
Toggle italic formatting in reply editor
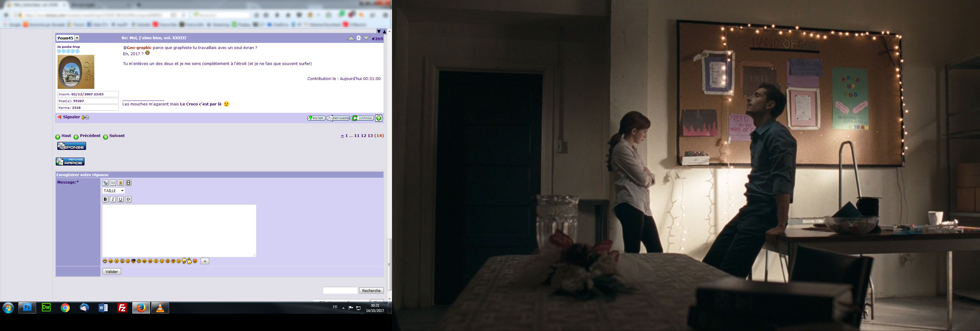(113, 199)
